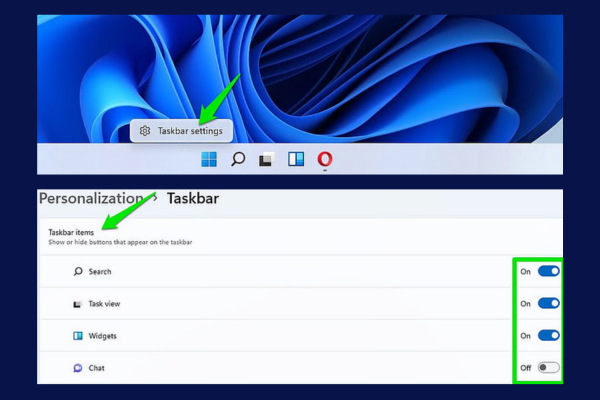
Task: Select the Chat row label
Action: (x=96, y=368)
